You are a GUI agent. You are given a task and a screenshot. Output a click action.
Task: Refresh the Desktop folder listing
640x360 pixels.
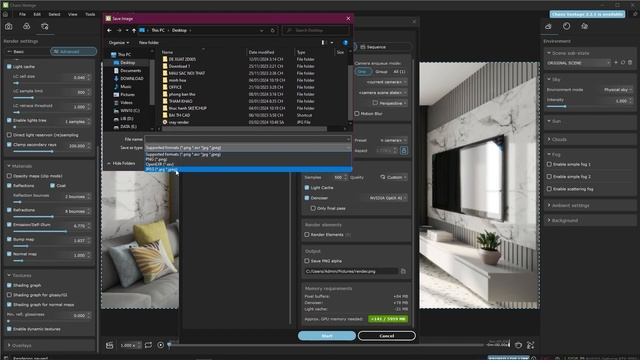pyautogui.click(x=273, y=30)
